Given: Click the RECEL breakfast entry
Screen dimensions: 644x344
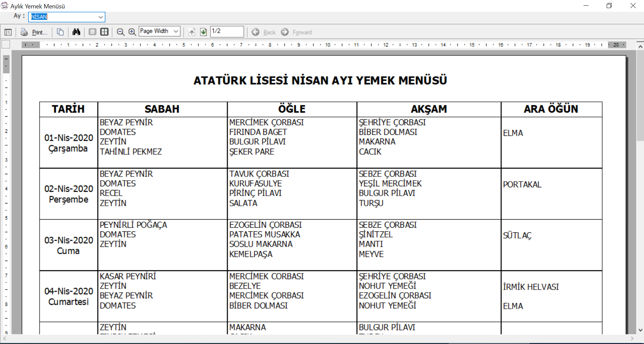Looking at the screenshot, I should 111,193.
